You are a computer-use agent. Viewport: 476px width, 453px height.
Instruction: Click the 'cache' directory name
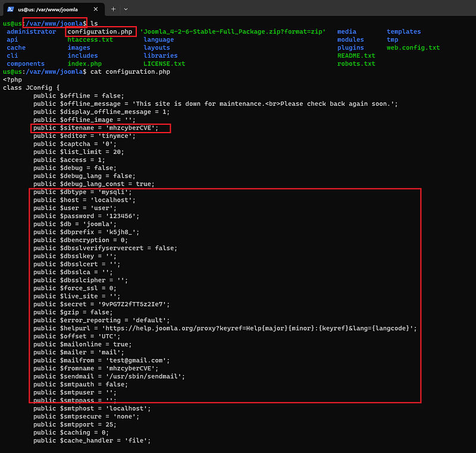coord(16,48)
